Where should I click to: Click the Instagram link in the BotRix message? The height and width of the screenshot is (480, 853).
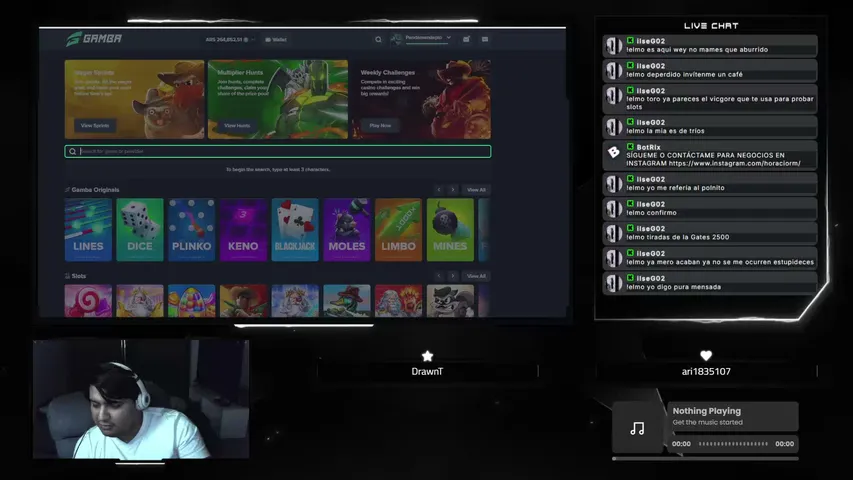coord(734,163)
